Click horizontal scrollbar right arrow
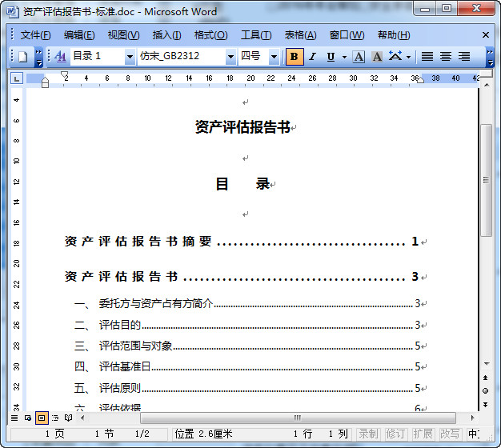 pyautogui.click(x=472, y=418)
